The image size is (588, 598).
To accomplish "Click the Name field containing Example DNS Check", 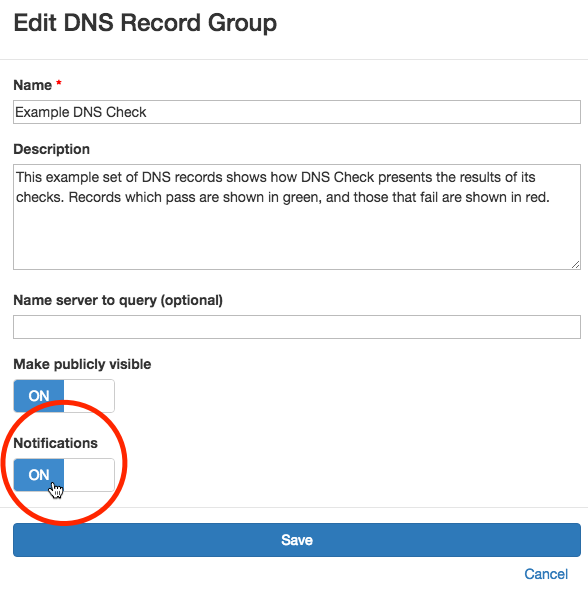I will tap(297, 112).
